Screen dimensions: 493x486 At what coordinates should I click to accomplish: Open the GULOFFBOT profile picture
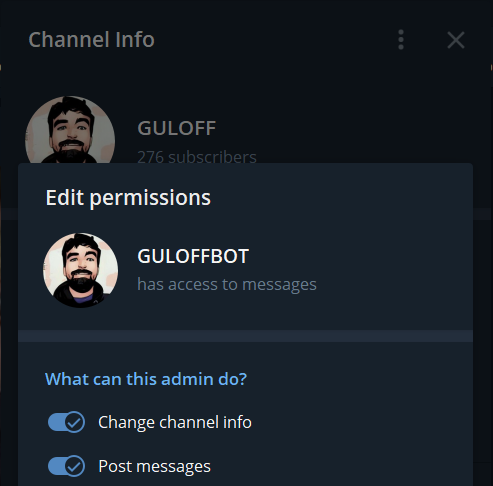tap(80, 270)
